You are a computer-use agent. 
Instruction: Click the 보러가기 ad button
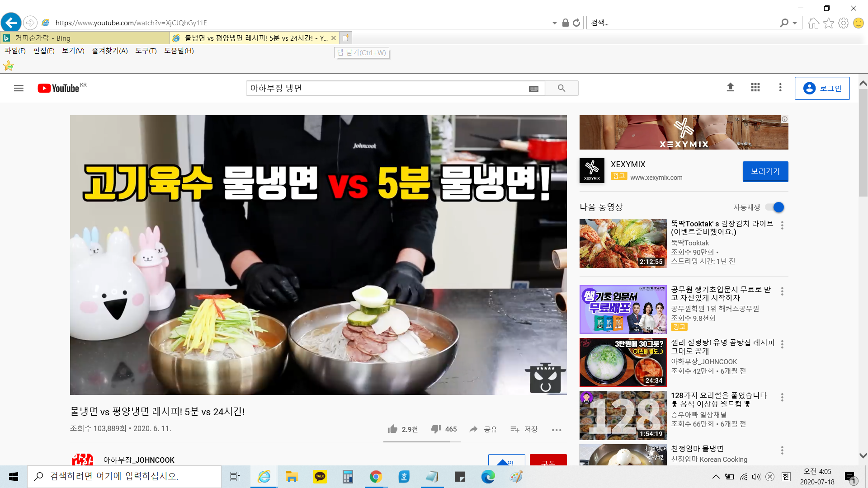[765, 171]
